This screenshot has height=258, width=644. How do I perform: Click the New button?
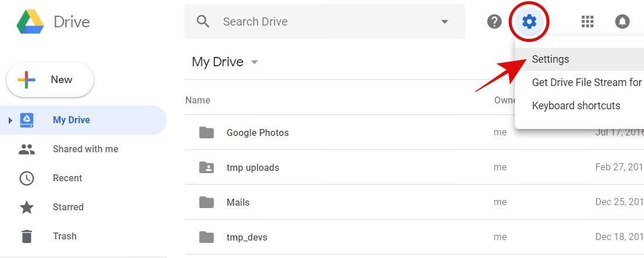[x=50, y=80]
